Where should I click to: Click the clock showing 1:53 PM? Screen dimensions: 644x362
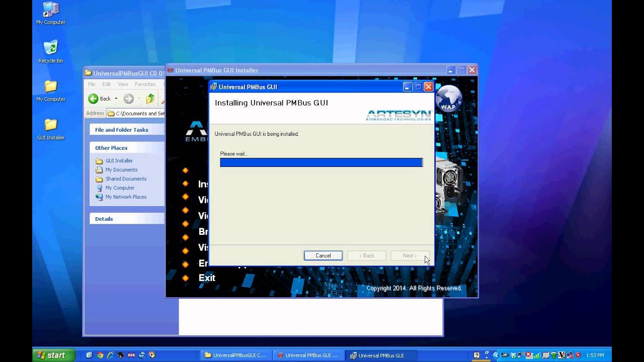pos(595,355)
